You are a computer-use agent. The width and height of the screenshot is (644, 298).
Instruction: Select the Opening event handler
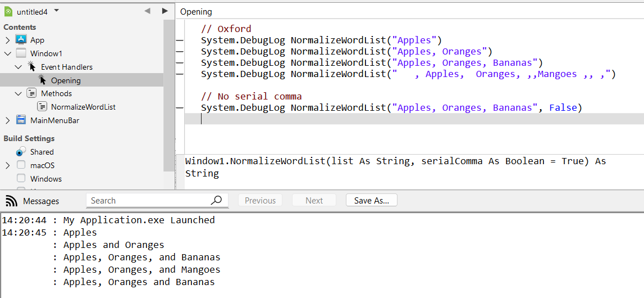coord(66,80)
